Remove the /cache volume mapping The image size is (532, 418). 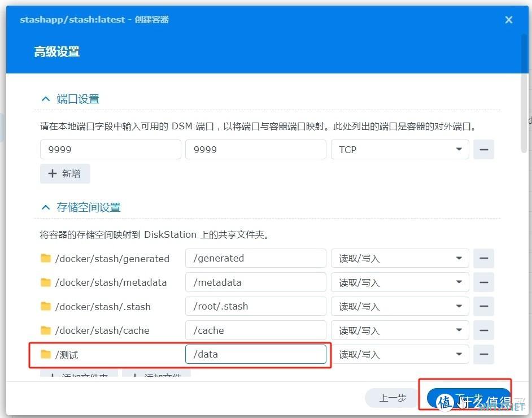(483, 330)
